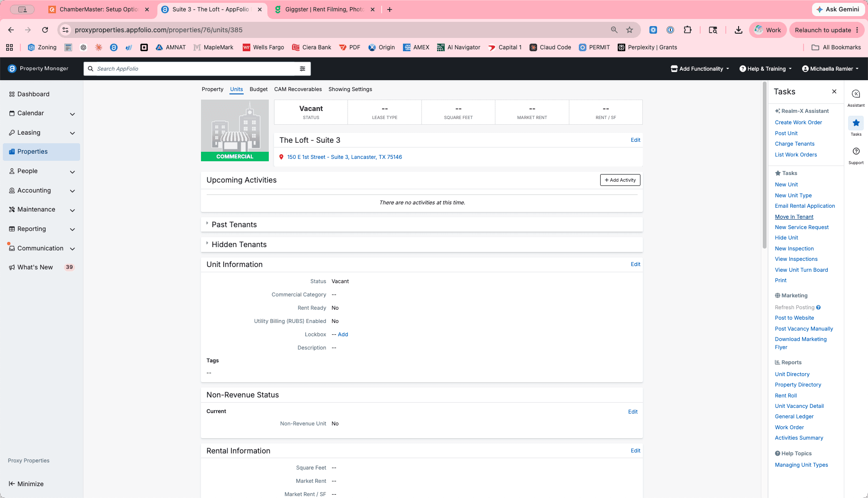Open the Support question-mark icon
Image resolution: width=868 pixels, height=498 pixels.
click(x=856, y=151)
